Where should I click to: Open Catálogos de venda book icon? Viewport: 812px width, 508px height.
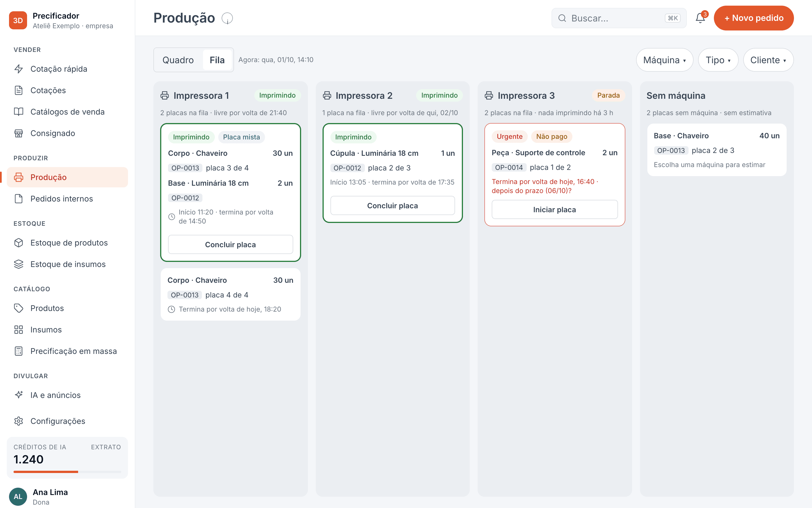click(19, 112)
